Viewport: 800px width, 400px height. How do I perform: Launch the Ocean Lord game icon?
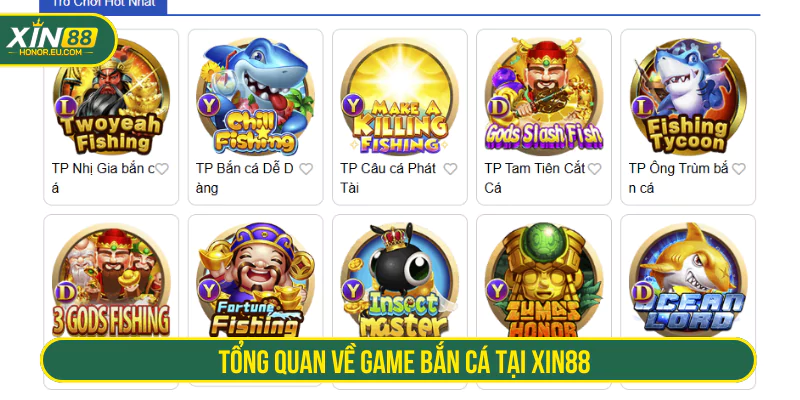[x=688, y=280]
